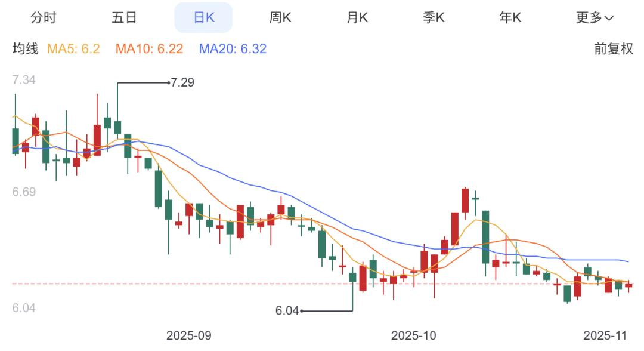
Task: Switch to the 月K monthly chart
Action: [357, 18]
